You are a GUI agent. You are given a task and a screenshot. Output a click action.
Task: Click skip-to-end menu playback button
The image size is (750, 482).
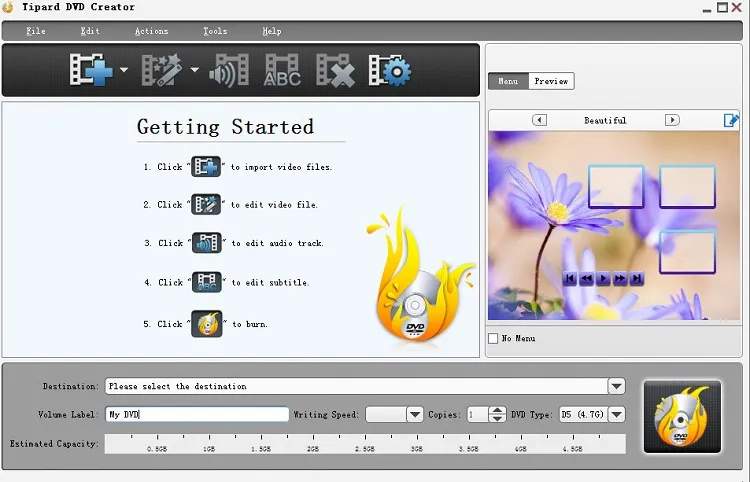point(637,278)
